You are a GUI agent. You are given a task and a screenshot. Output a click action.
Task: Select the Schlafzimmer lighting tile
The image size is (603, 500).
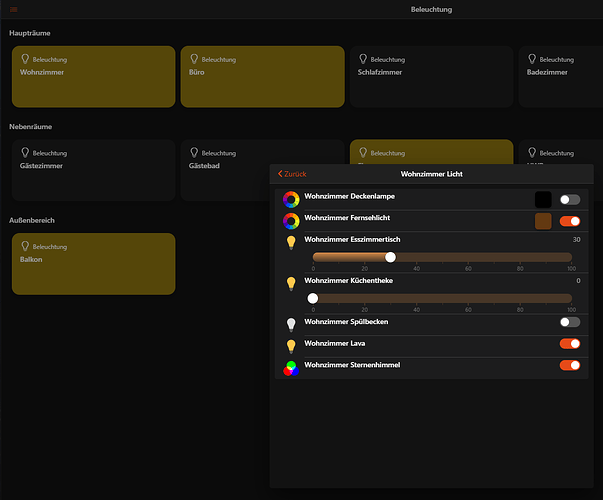click(x=430, y=76)
